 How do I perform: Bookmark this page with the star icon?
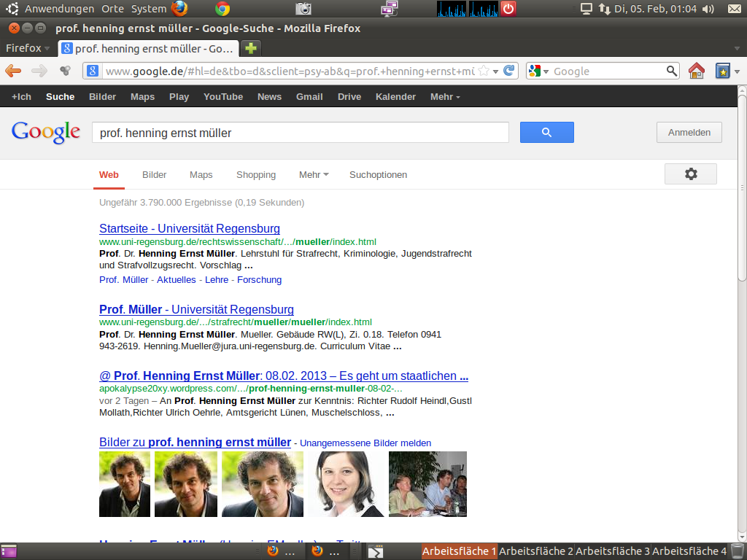[x=484, y=71]
